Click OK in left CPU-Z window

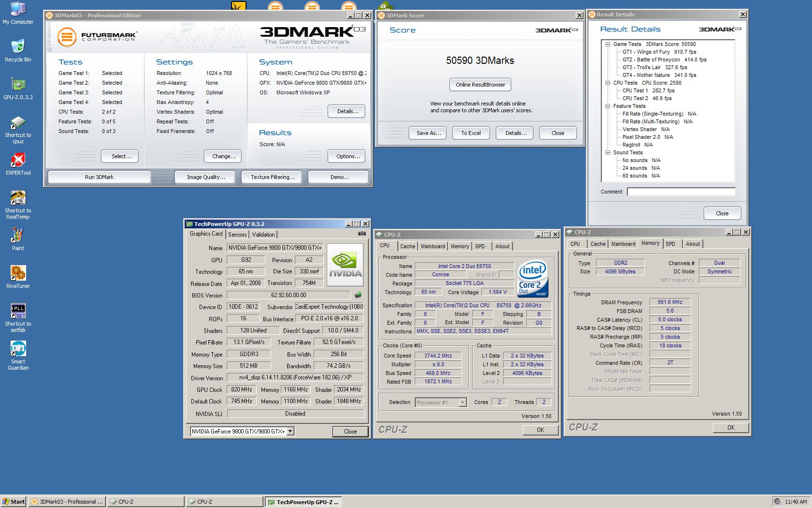[540, 430]
